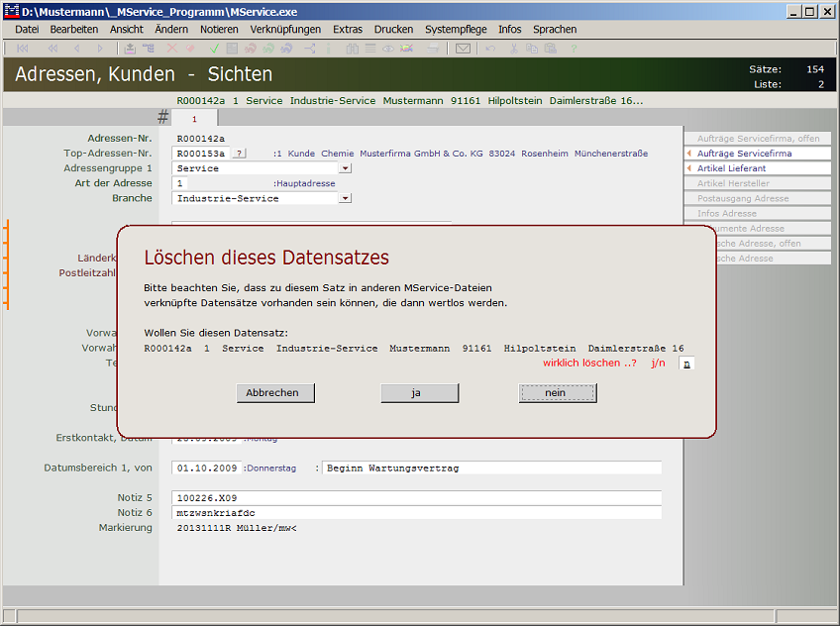
Task: Open the Drucken menu
Action: (x=393, y=29)
